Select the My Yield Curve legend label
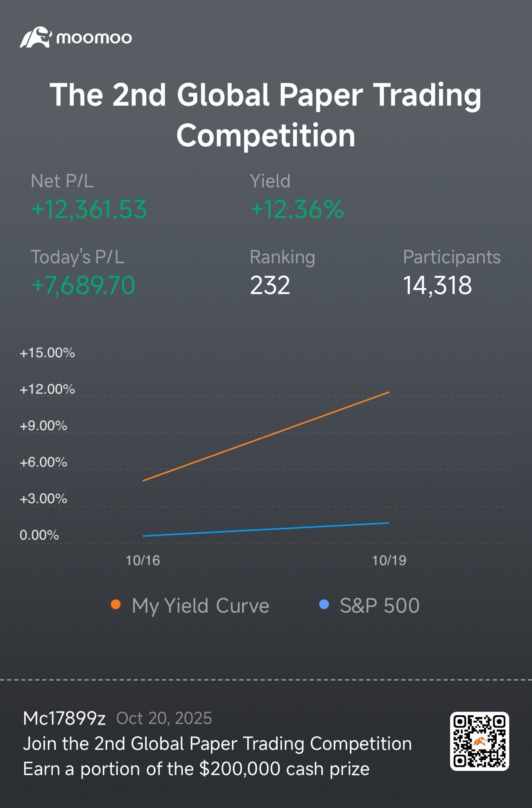Screen dimensions: 532x808 (200, 606)
